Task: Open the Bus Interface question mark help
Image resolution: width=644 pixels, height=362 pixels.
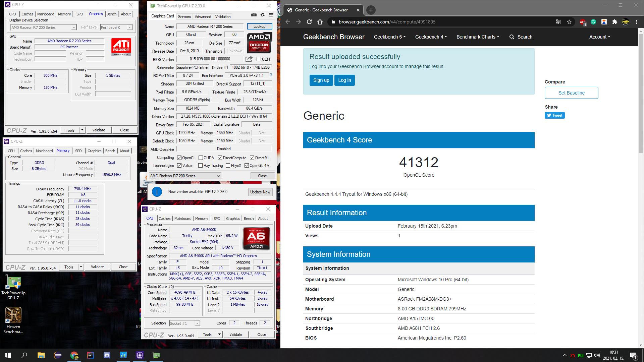Action: pos(271,75)
